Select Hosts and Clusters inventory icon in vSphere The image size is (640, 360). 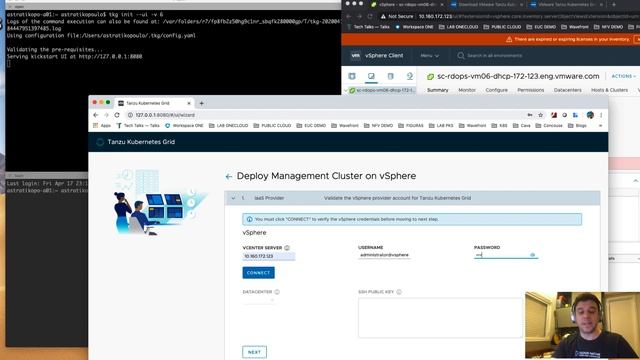pos(352,76)
